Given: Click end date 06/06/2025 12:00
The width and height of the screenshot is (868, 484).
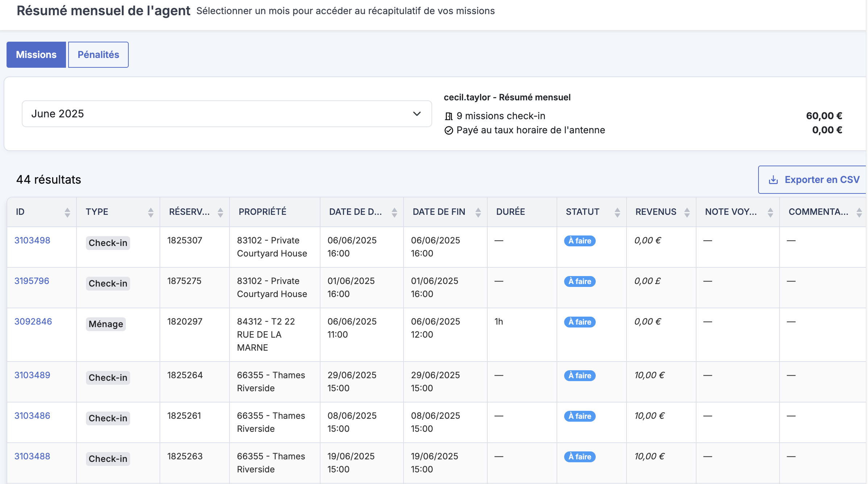Looking at the screenshot, I should click(x=435, y=328).
